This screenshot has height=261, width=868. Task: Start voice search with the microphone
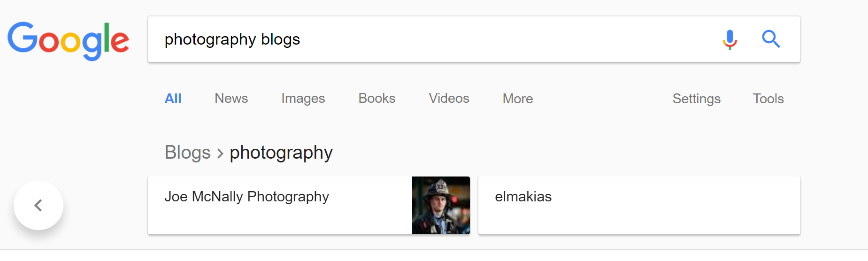click(730, 39)
